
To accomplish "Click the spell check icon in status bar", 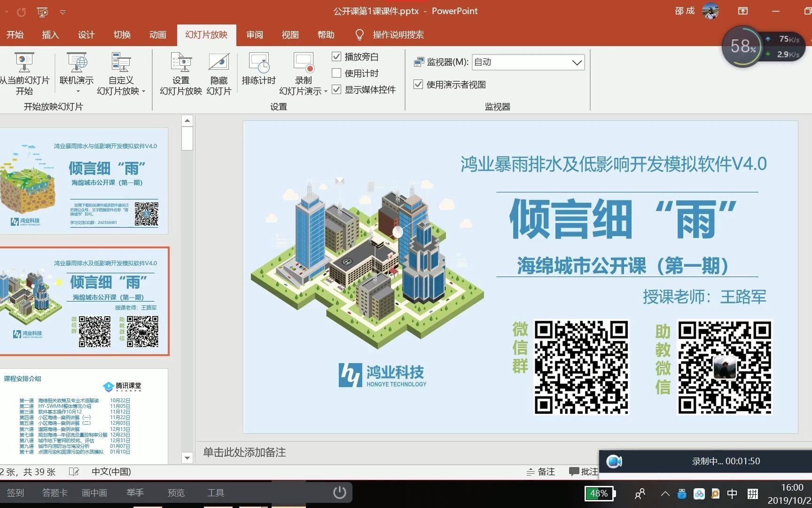I will pos(74,471).
